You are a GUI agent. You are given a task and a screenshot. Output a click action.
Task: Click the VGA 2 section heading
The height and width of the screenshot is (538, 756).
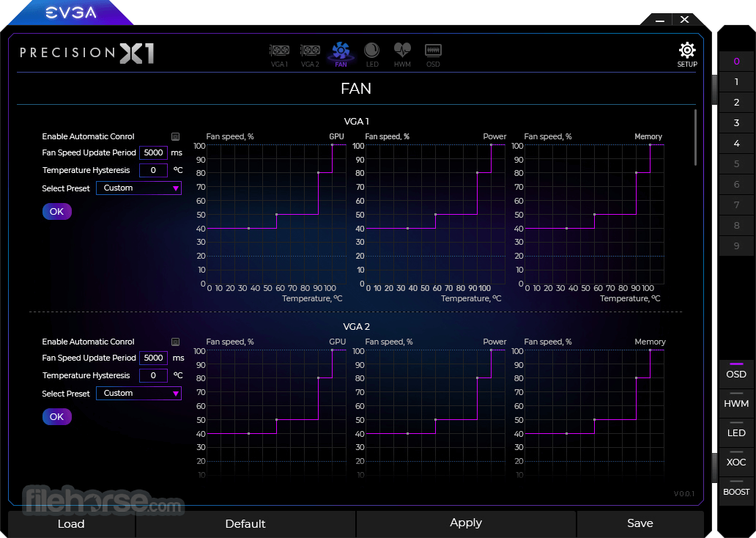[356, 327]
